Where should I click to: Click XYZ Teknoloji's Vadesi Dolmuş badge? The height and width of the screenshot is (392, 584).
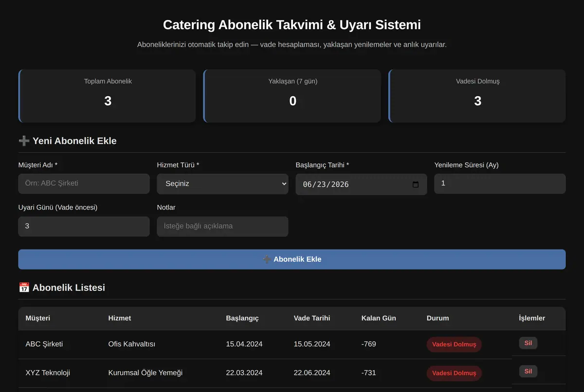(454, 373)
